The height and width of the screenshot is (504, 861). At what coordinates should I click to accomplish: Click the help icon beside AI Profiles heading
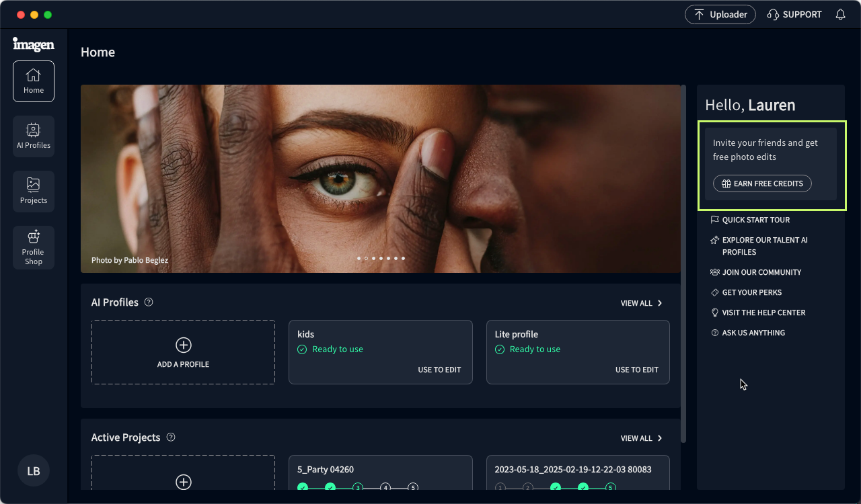point(149,302)
